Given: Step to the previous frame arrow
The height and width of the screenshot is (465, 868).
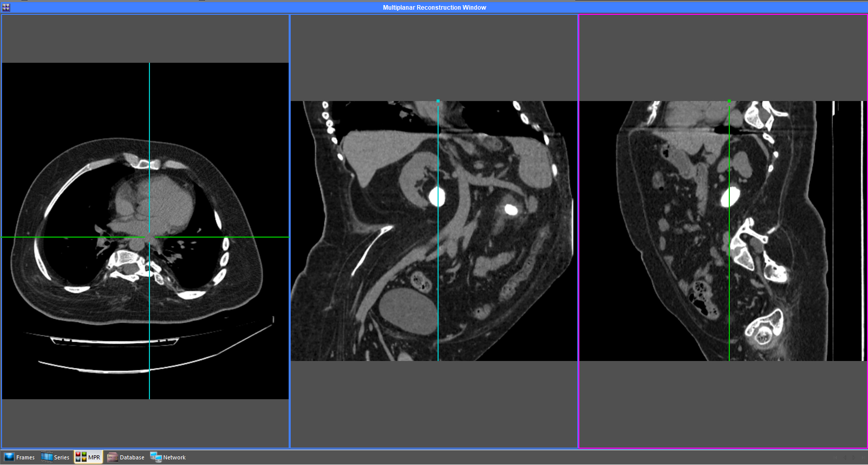Looking at the screenshot, I should pyautogui.click(x=845, y=458).
